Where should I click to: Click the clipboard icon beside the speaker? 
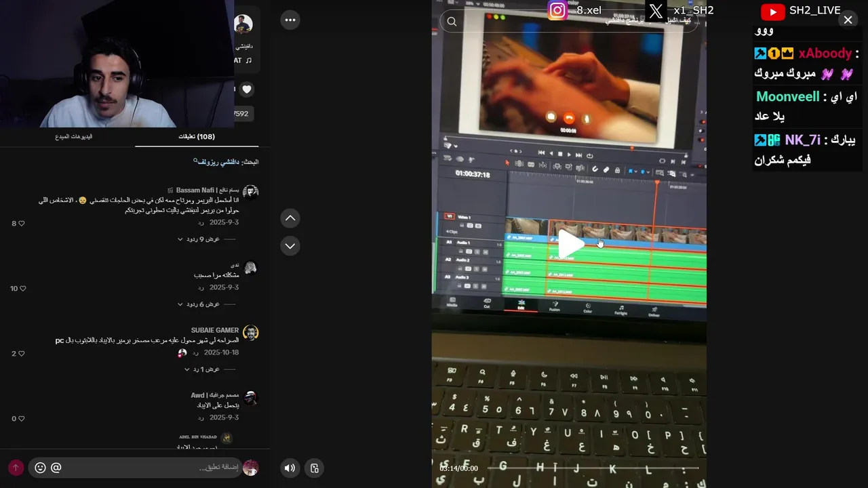pos(315,468)
